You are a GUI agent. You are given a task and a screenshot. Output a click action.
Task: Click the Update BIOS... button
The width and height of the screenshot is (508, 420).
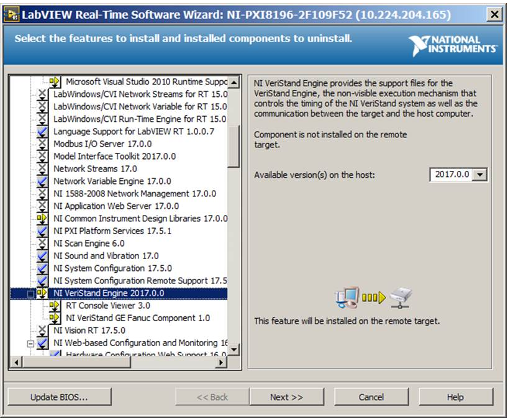[x=59, y=397]
